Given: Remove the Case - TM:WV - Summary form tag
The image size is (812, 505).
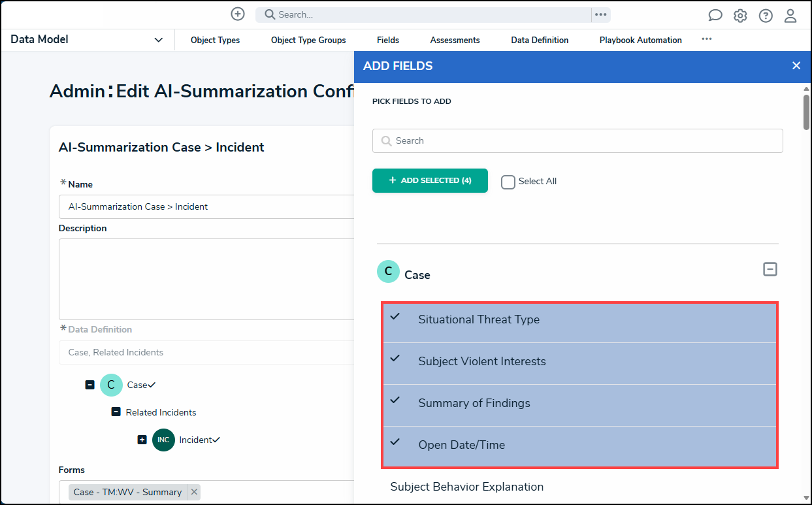Looking at the screenshot, I should (x=194, y=492).
